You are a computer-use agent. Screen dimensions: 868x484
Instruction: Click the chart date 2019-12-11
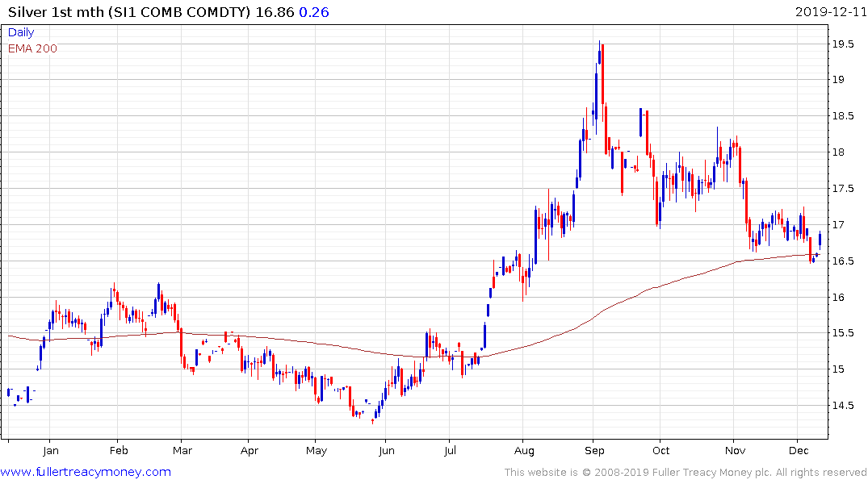click(831, 12)
